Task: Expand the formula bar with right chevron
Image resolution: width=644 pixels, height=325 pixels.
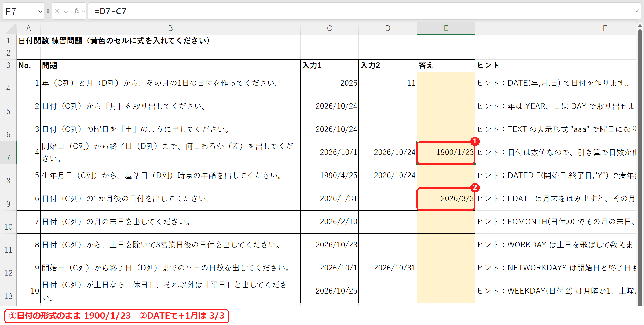Action: pos(637,11)
